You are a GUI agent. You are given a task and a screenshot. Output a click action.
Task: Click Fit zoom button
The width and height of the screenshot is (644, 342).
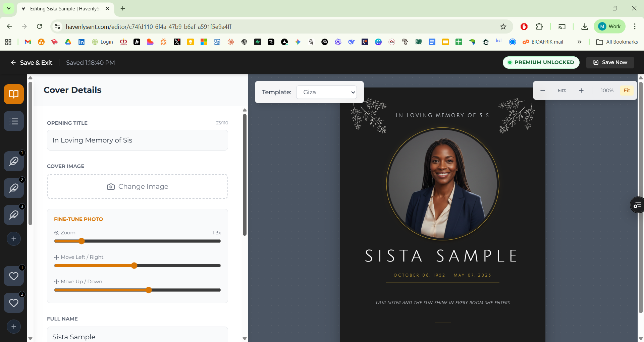pos(627,91)
